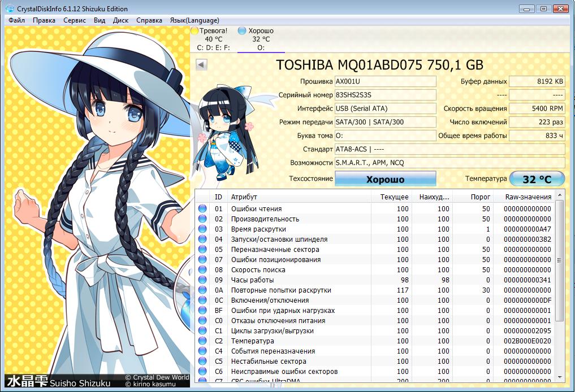Click raw value 000000000A47

(x=528, y=229)
